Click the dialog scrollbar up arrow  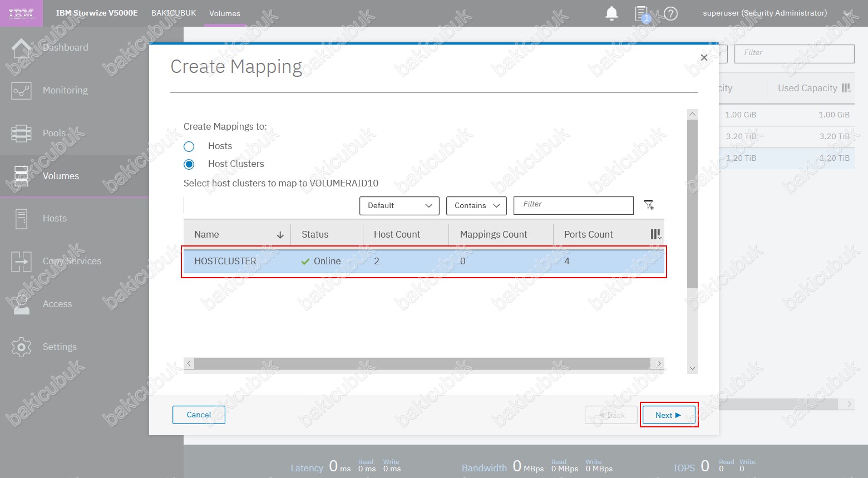(692, 114)
